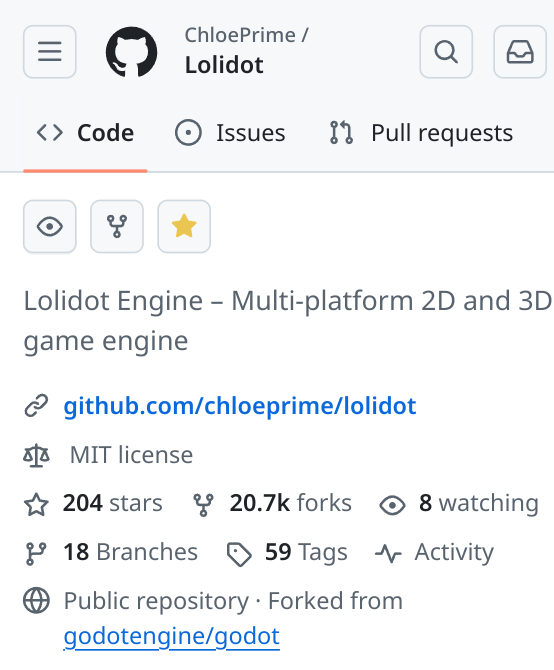Viewport: 554px width, 670px height.
Task: Open the hamburger navigation menu
Action: click(x=50, y=52)
